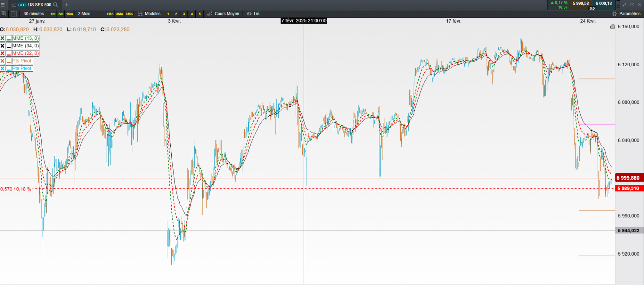Image resolution: width=644 pixels, height=285 pixels.
Task: Remove the orange Pts Pivot indicator
Action: pyautogui.click(x=3, y=61)
